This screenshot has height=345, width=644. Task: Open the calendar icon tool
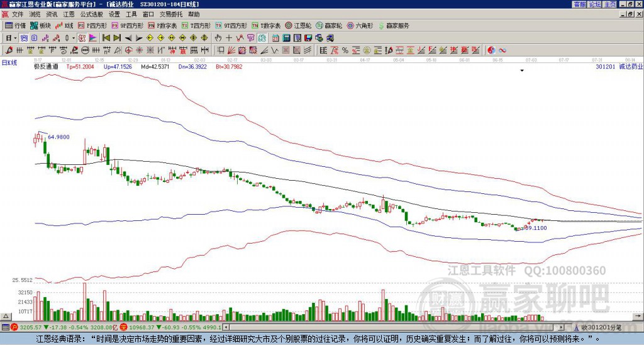275,38
